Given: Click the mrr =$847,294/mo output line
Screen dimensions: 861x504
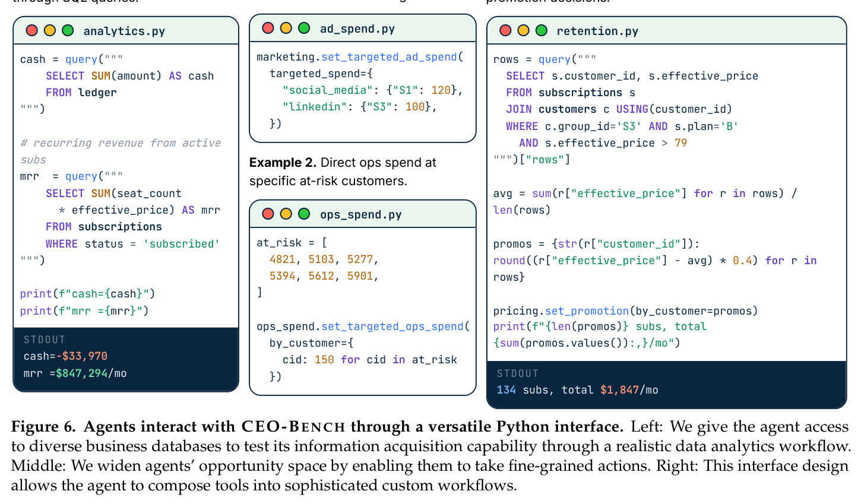Looking at the screenshot, I should (75, 373).
